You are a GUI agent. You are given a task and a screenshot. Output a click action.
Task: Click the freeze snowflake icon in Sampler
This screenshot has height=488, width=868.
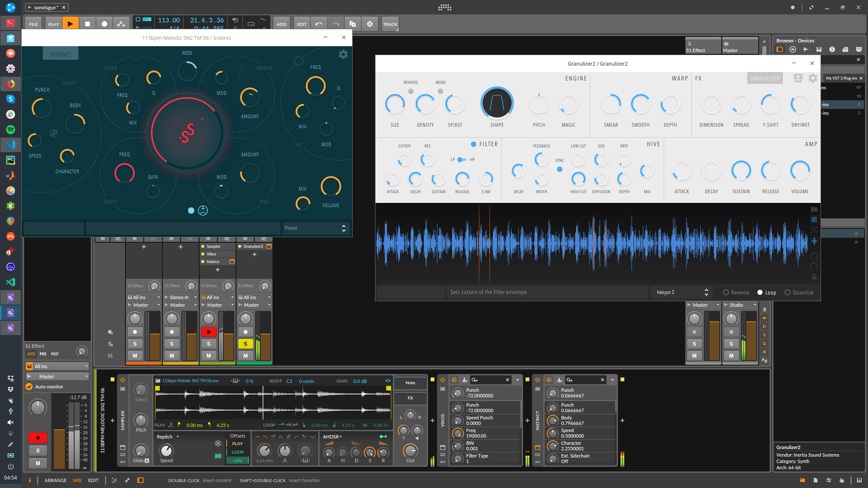coord(218,443)
